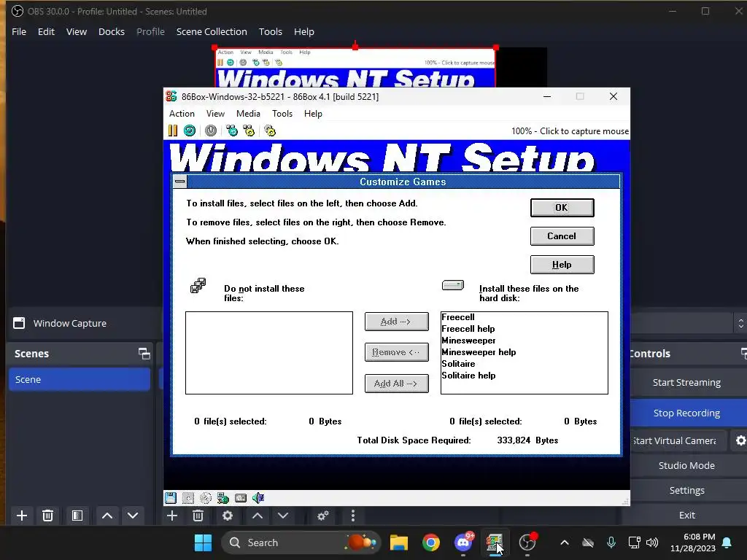Move source down with arrow

pyautogui.click(x=283, y=516)
